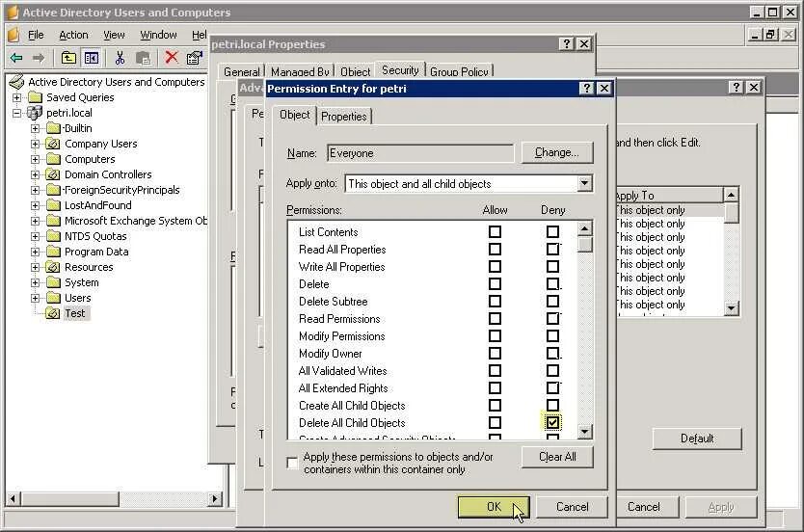Viewport: 804px width, 532px height.
Task: Click the LostAndFound folder icon
Action: point(53,205)
